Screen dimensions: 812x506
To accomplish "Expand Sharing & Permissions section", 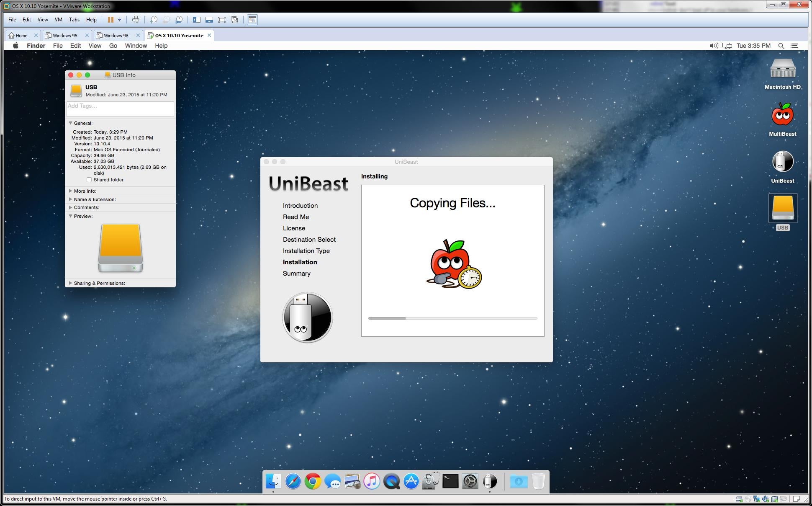I will [x=70, y=283].
